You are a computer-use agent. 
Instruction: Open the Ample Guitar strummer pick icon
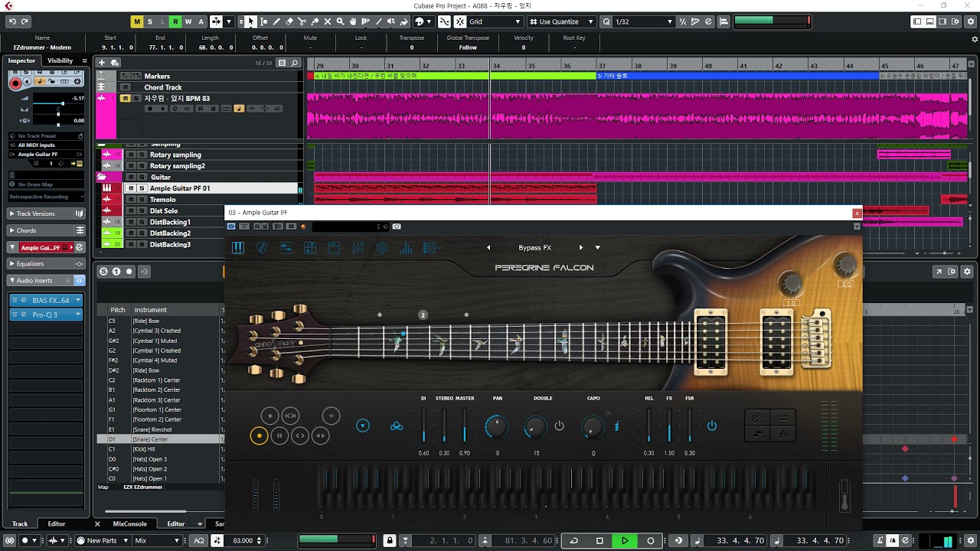pos(262,248)
